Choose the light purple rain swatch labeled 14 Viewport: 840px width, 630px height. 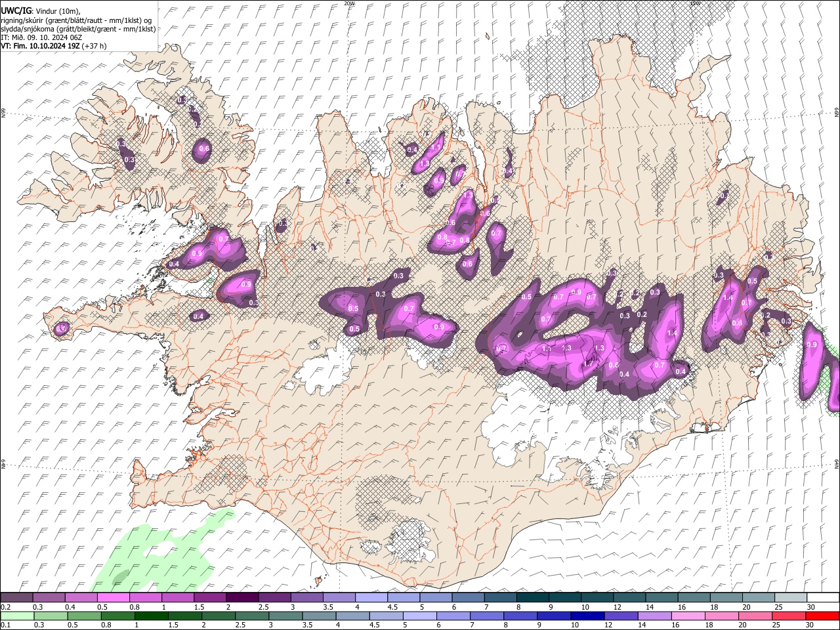[x=655, y=616]
